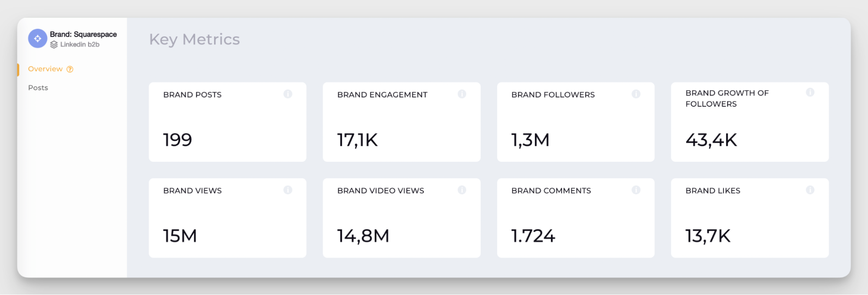Select the Overview sidebar item
The height and width of the screenshot is (295, 868).
click(x=45, y=69)
